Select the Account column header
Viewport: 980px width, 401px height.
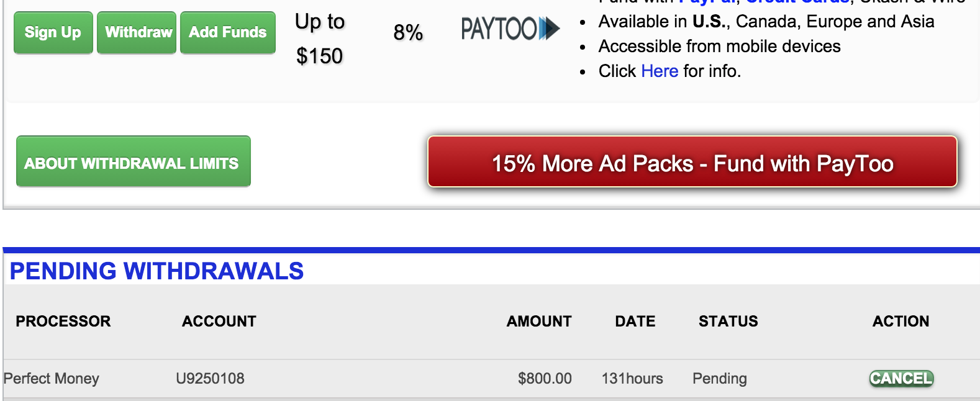pyautogui.click(x=219, y=322)
